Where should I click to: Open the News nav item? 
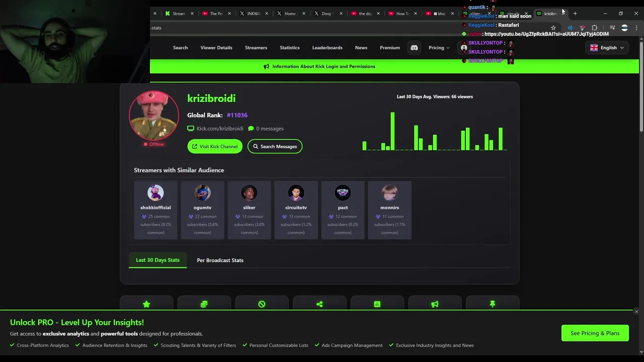click(x=361, y=48)
